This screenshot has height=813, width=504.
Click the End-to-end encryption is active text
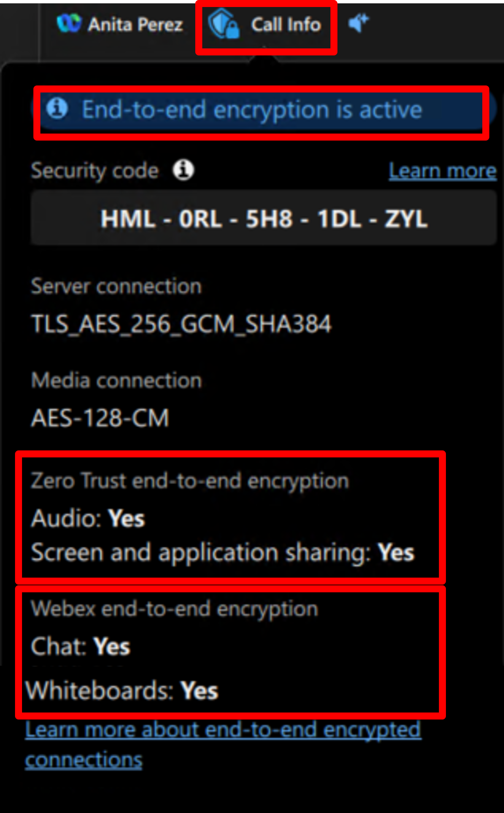252,110
